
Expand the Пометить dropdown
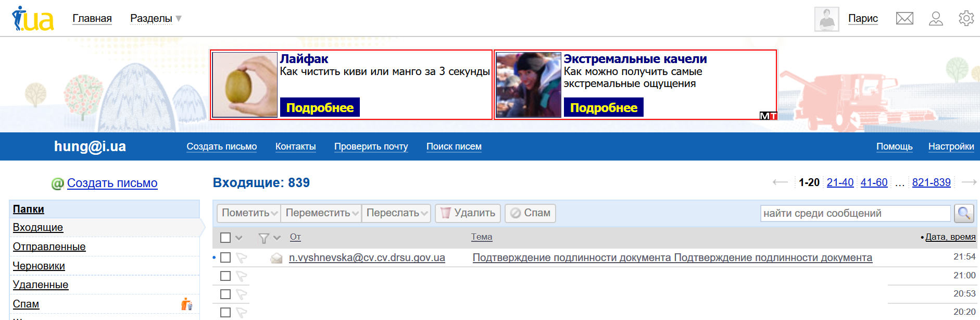click(x=249, y=213)
